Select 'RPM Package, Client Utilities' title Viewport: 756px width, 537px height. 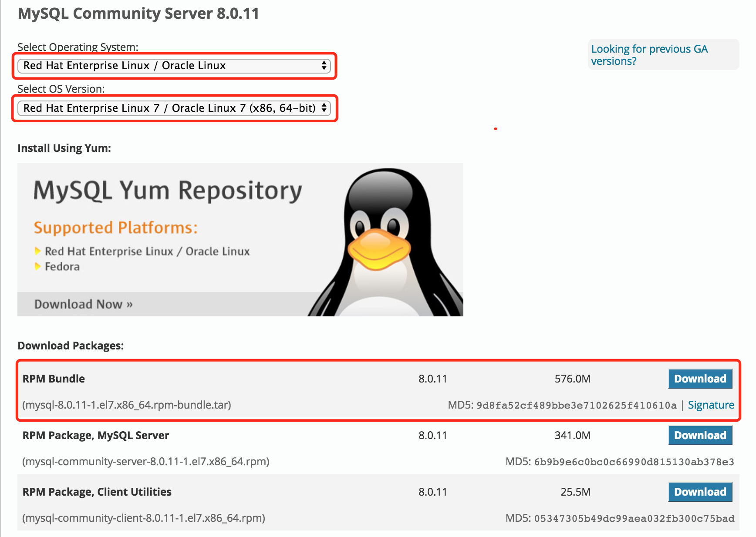point(97,492)
